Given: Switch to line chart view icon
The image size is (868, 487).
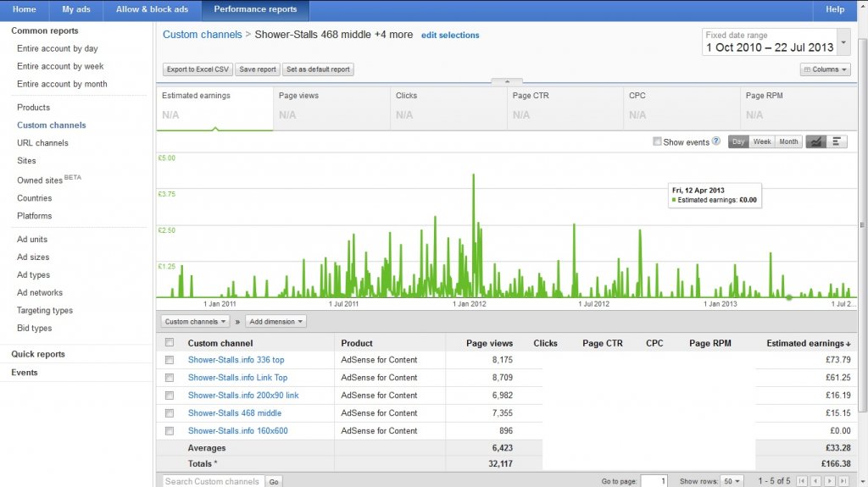Looking at the screenshot, I should click(x=815, y=141).
